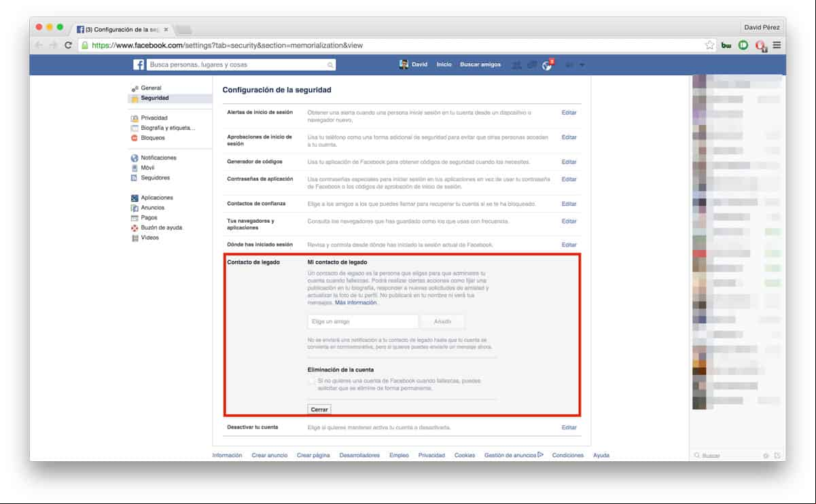Open messages icon in Facebook bar

[532, 65]
